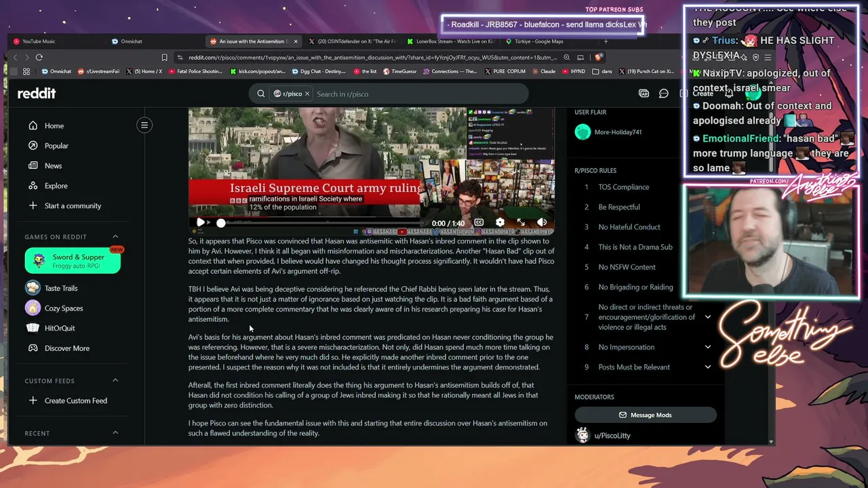Zoom the page with magnifier icon
This screenshot has width=868, height=488.
[x=566, y=58]
